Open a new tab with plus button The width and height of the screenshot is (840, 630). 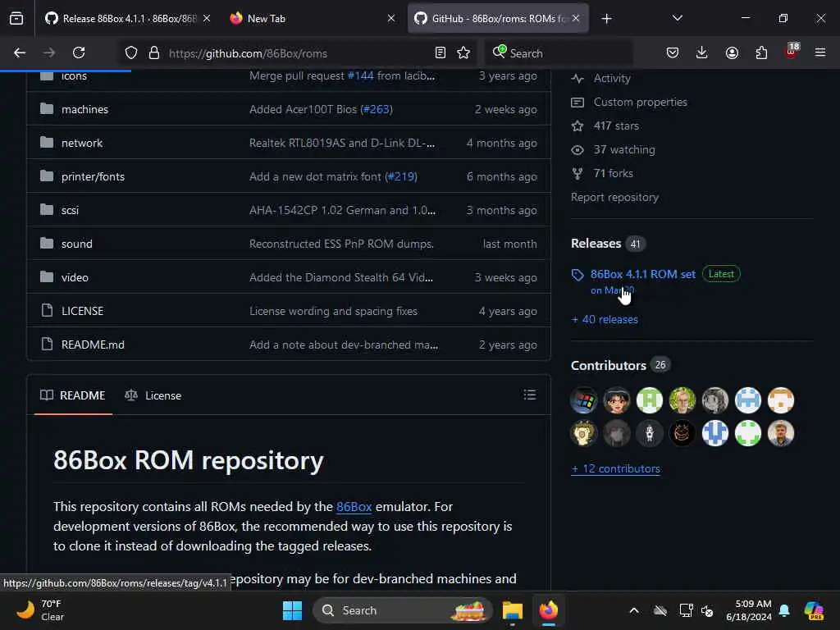coord(606,19)
